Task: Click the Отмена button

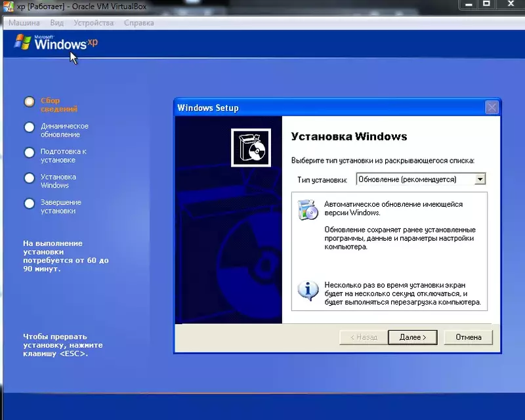Action: tap(468, 337)
